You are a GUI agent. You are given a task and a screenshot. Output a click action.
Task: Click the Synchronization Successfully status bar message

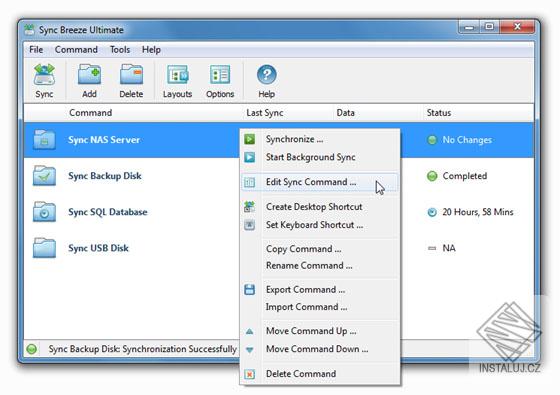coord(142,349)
